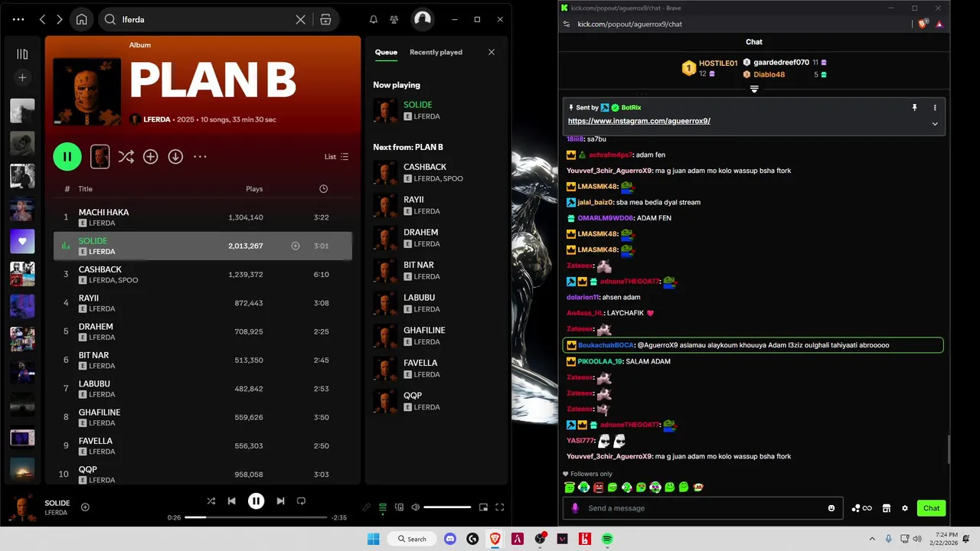Open Your Library in the sidebar
The height and width of the screenshot is (551, 980).
pyautogui.click(x=22, y=54)
